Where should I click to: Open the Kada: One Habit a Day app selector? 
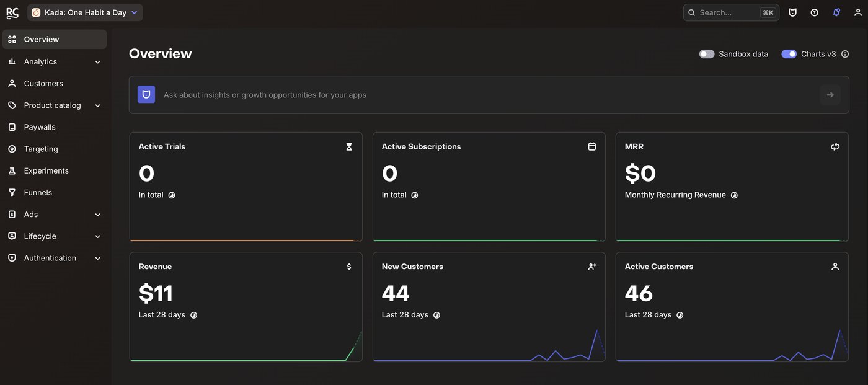[x=85, y=12]
